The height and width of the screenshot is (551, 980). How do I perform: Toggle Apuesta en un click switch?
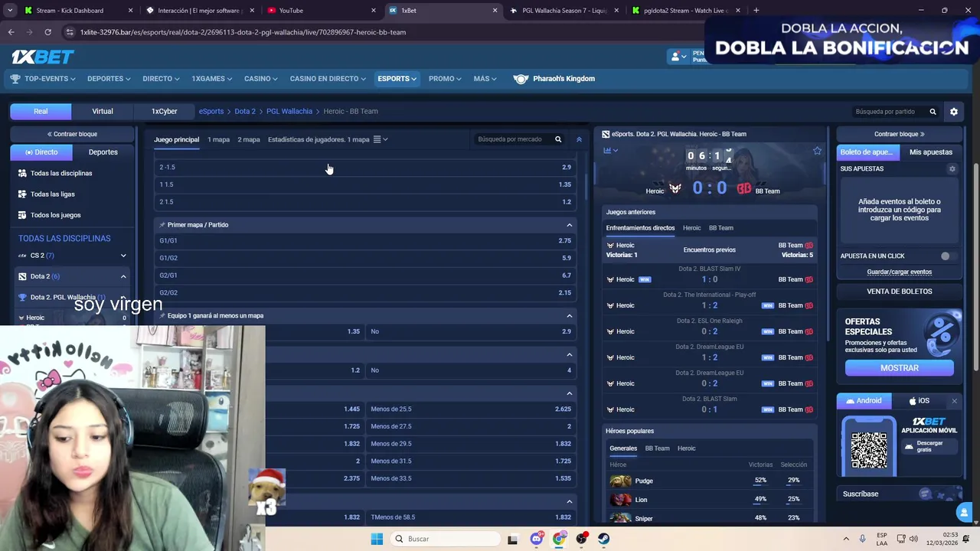tap(948, 256)
